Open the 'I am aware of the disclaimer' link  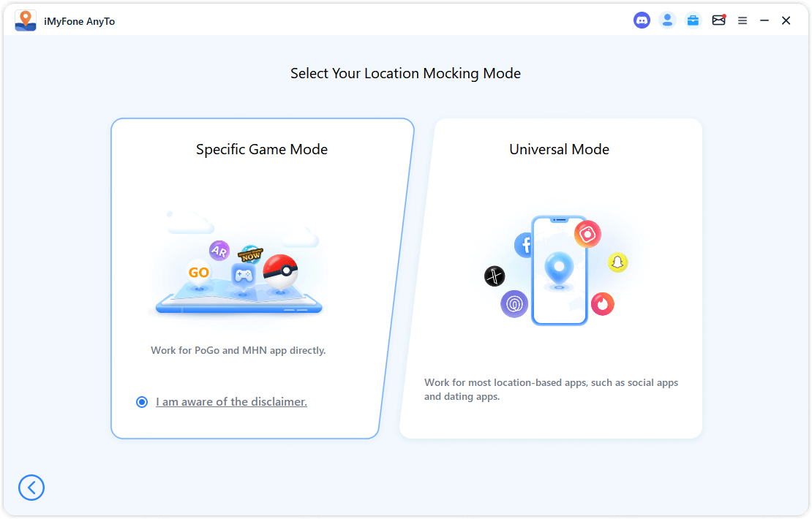coord(231,402)
